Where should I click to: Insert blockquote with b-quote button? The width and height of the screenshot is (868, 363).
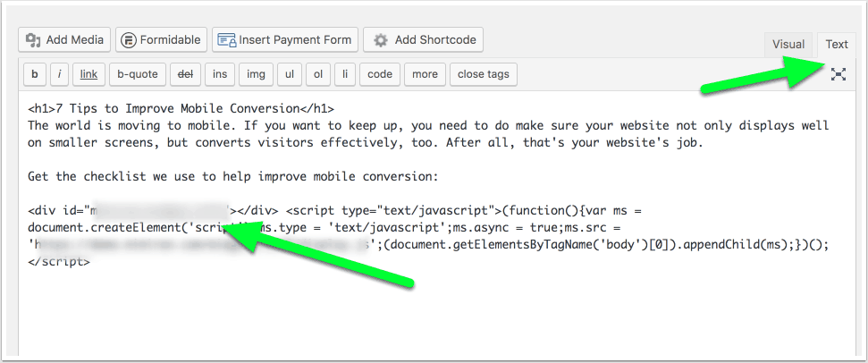[x=138, y=74]
